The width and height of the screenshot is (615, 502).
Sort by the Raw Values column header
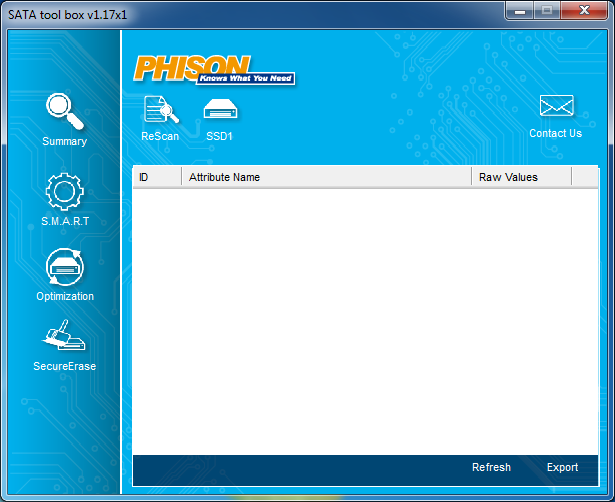click(522, 177)
